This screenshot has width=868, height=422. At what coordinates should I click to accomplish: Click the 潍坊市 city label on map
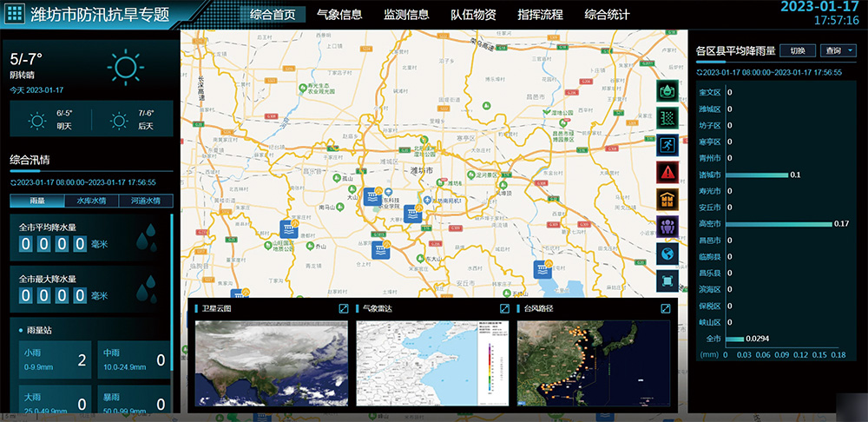pyautogui.click(x=421, y=170)
